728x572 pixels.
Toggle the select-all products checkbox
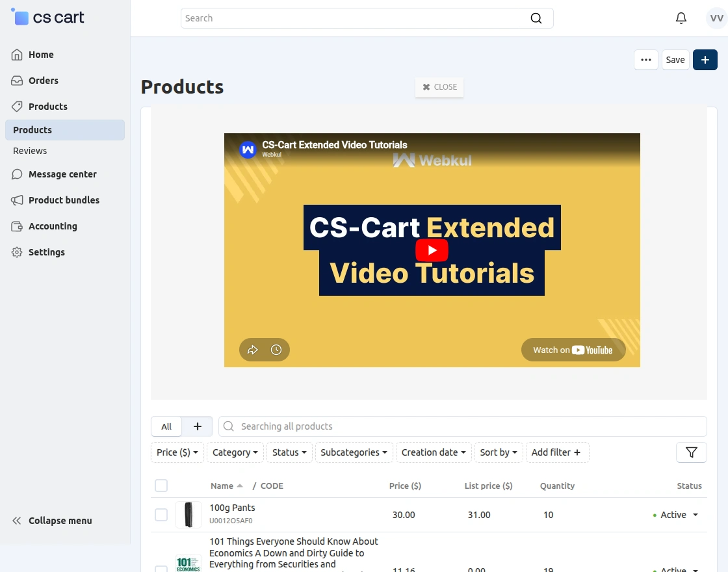[x=161, y=486]
